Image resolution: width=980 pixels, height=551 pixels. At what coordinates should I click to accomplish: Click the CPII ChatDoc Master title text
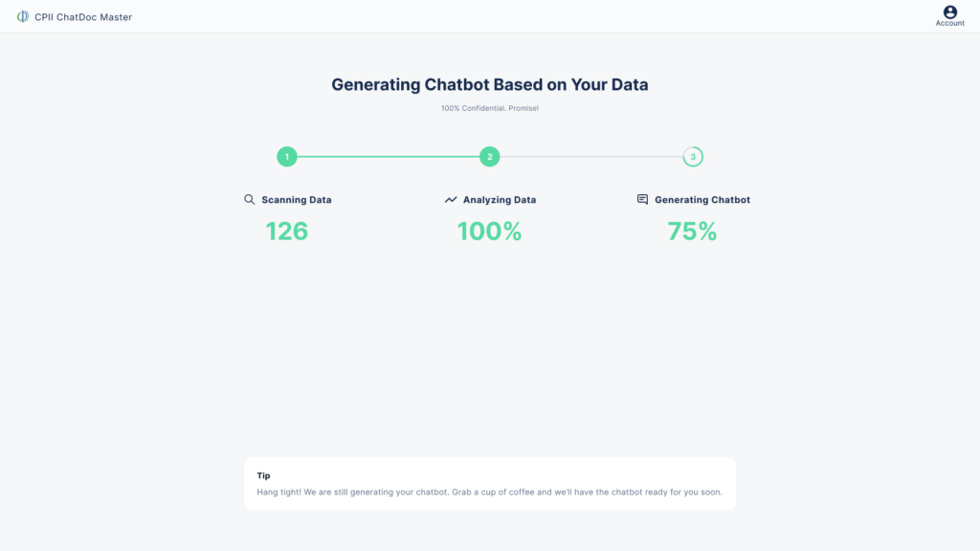click(x=83, y=17)
